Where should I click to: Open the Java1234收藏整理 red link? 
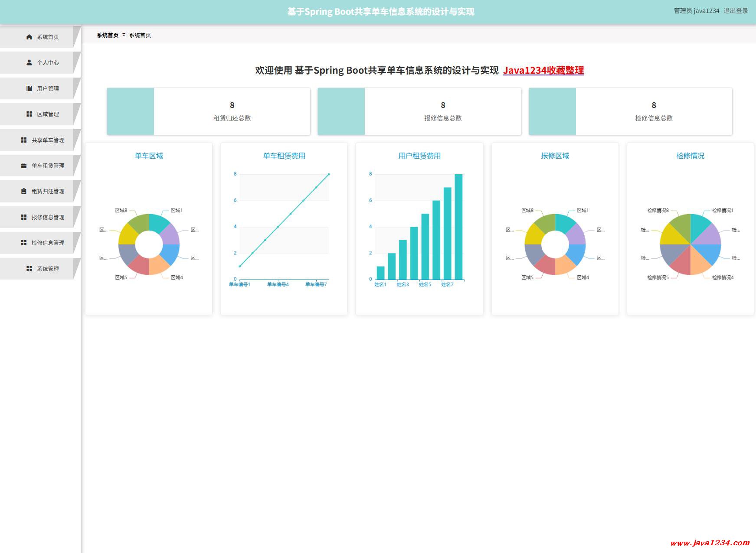[543, 70]
